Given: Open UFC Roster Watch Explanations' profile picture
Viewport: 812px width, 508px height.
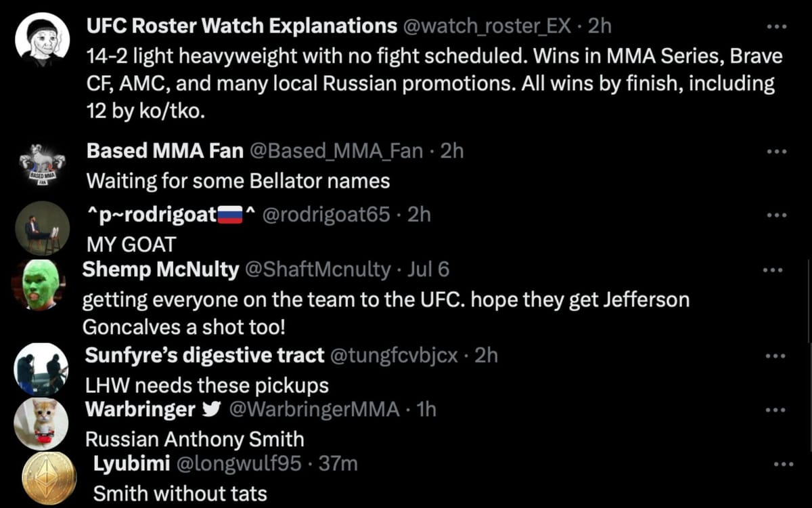Looking at the screenshot, I should (x=41, y=39).
